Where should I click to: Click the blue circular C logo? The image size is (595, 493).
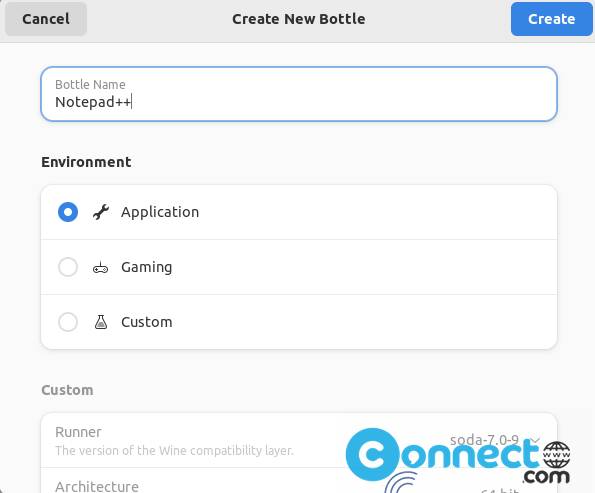373,454
